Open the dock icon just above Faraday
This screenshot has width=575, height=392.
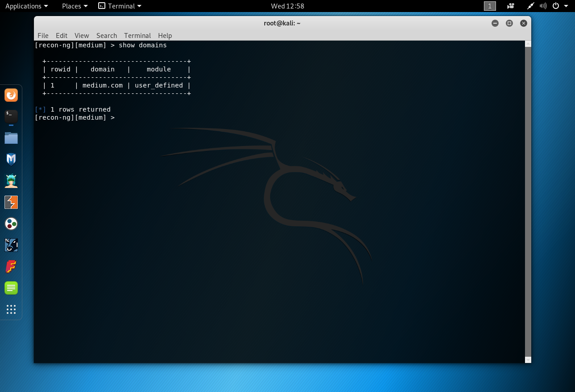[x=11, y=245]
